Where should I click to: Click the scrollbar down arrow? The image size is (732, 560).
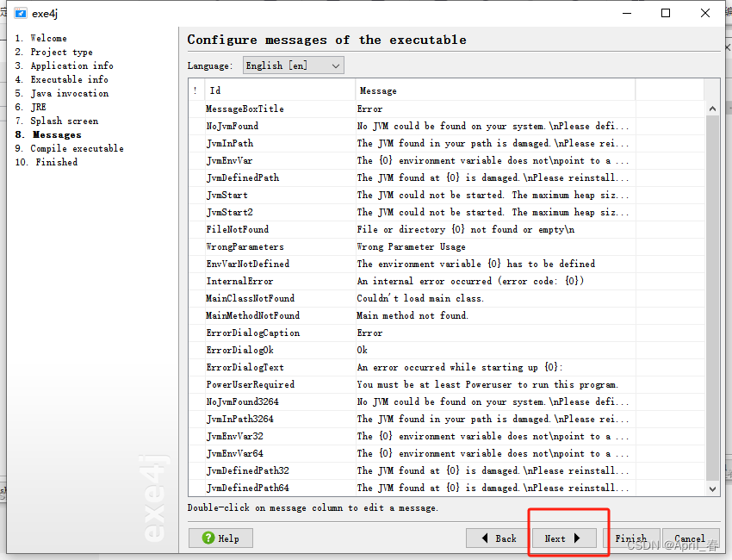(x=712, y=489)
